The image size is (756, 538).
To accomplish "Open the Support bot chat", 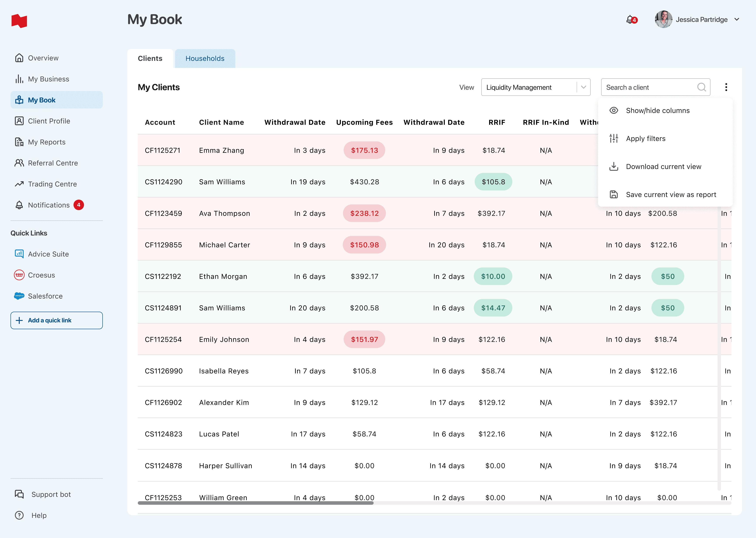I will coord(51,494).
